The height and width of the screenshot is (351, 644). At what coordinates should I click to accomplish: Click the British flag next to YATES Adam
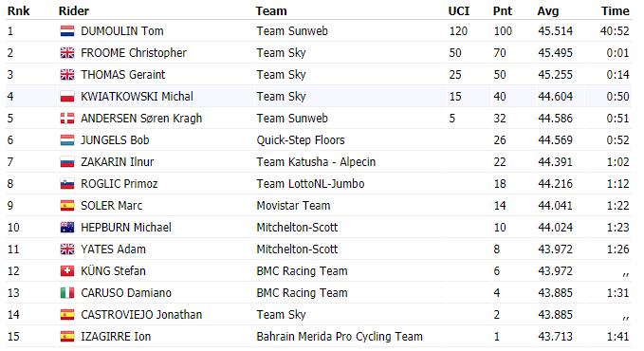click(x=67, y=249)
